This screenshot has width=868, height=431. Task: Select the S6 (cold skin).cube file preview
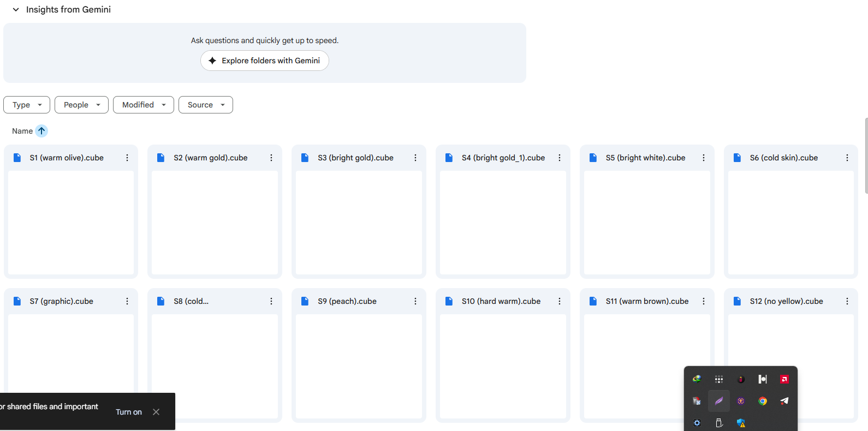(x=791, y=223)
